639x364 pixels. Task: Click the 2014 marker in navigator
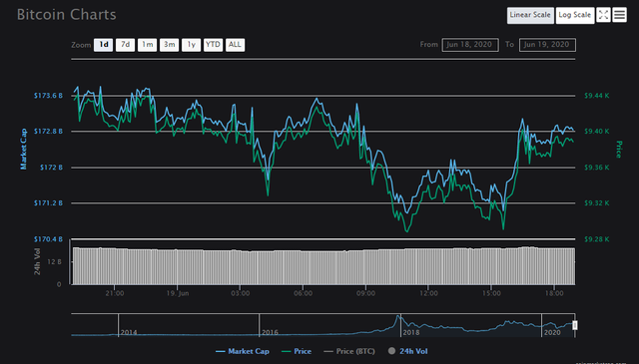(x=129, y=333)
